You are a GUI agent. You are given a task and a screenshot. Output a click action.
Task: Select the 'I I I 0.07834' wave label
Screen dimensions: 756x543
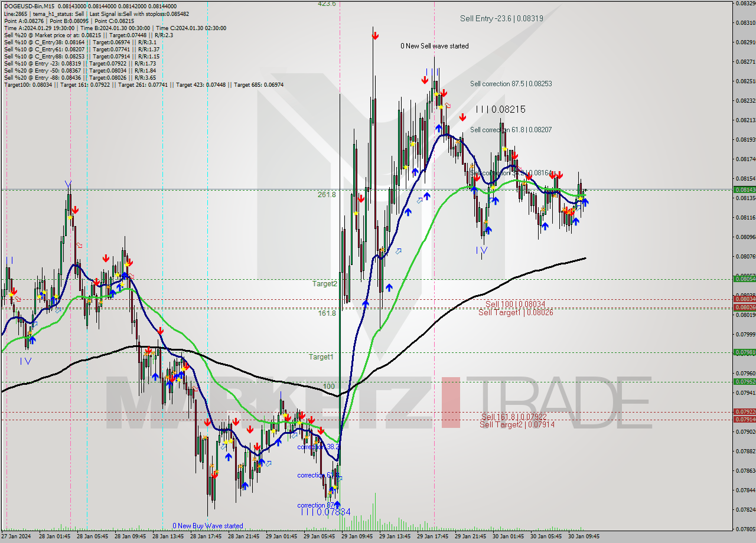325,512
